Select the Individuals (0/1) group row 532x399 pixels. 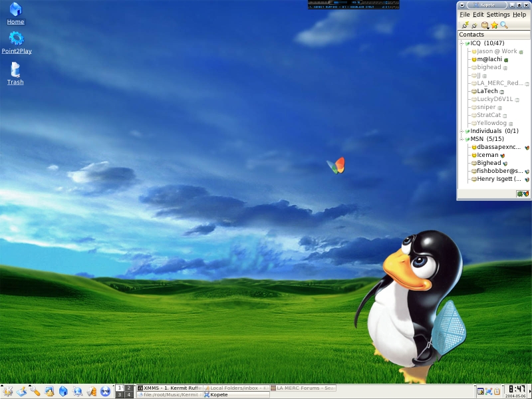(494, 131)
